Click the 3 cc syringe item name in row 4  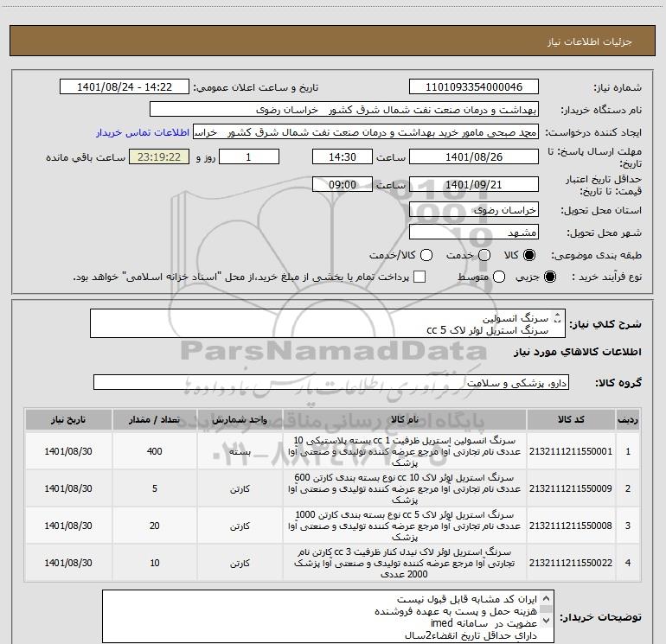(x=405, y=563)
